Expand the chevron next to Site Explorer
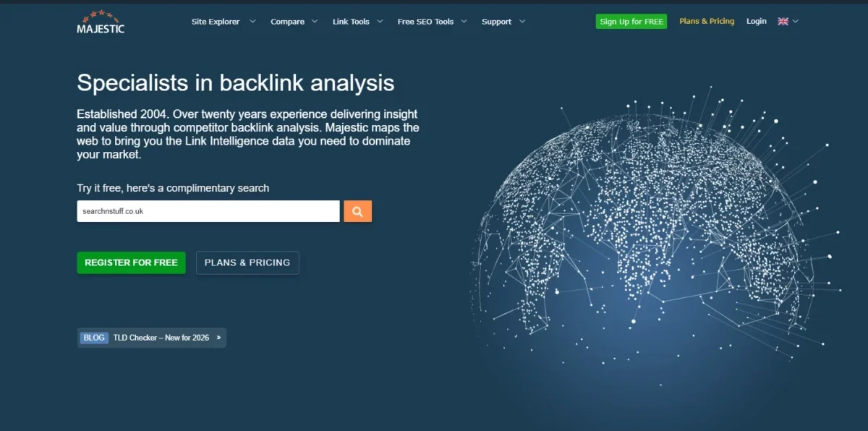The height and width of the screenshot is (431, 868). click(x=252, y=22)
